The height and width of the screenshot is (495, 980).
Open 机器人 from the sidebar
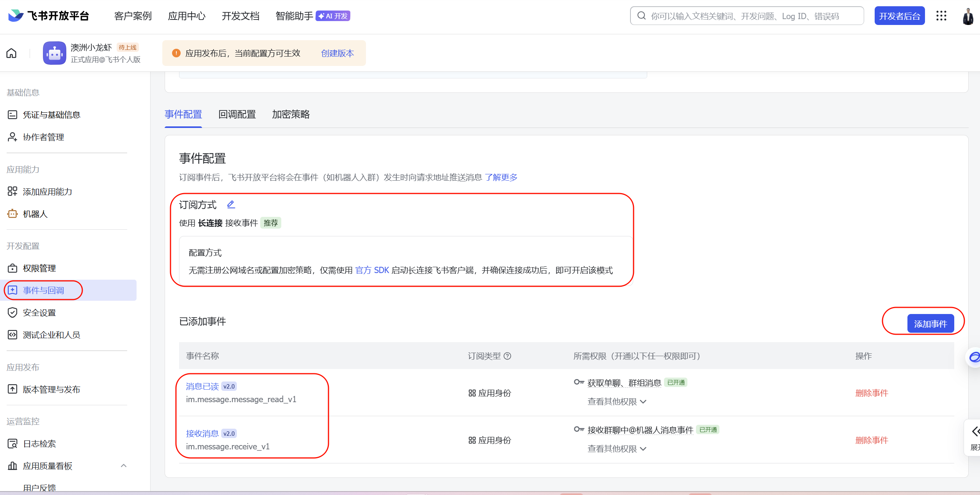(x=35, y=214)
